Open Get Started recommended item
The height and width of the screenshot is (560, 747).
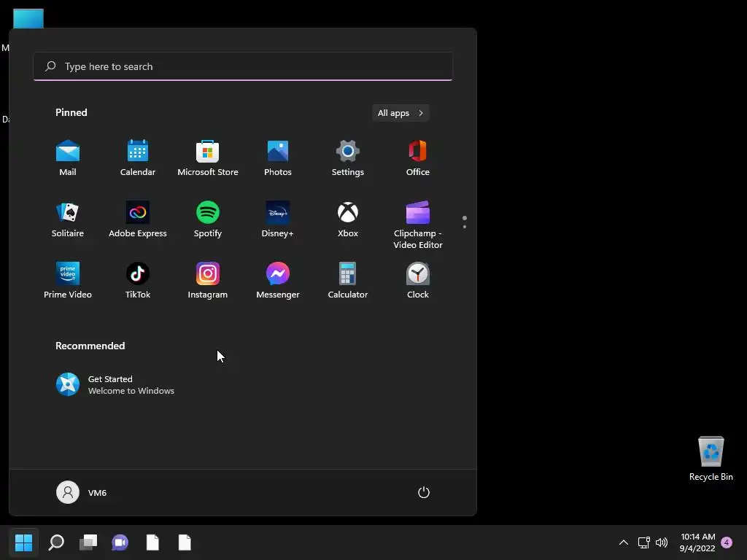tap(115, 385)
